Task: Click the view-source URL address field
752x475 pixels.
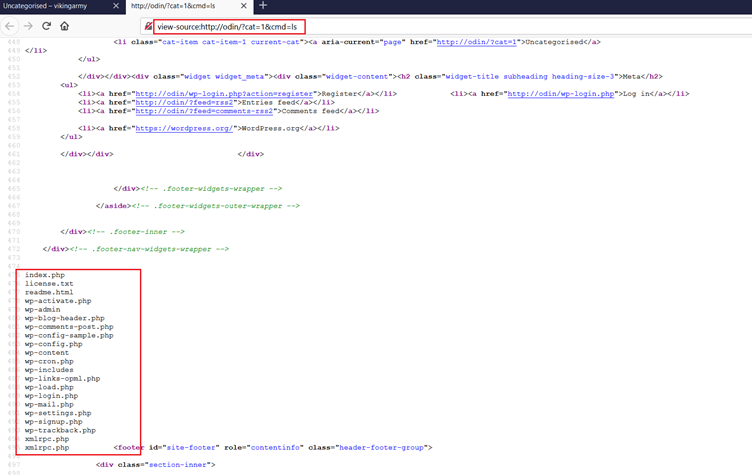Action: 228,26
